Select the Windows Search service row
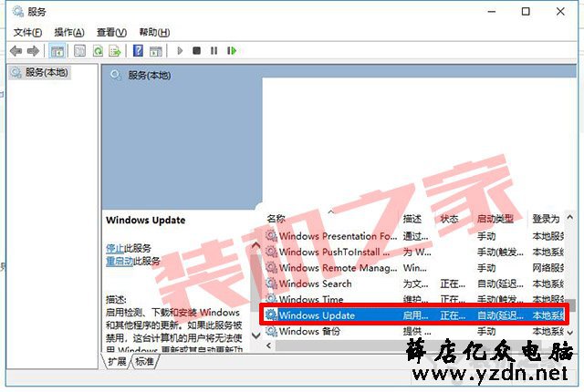 click(414, 284)
